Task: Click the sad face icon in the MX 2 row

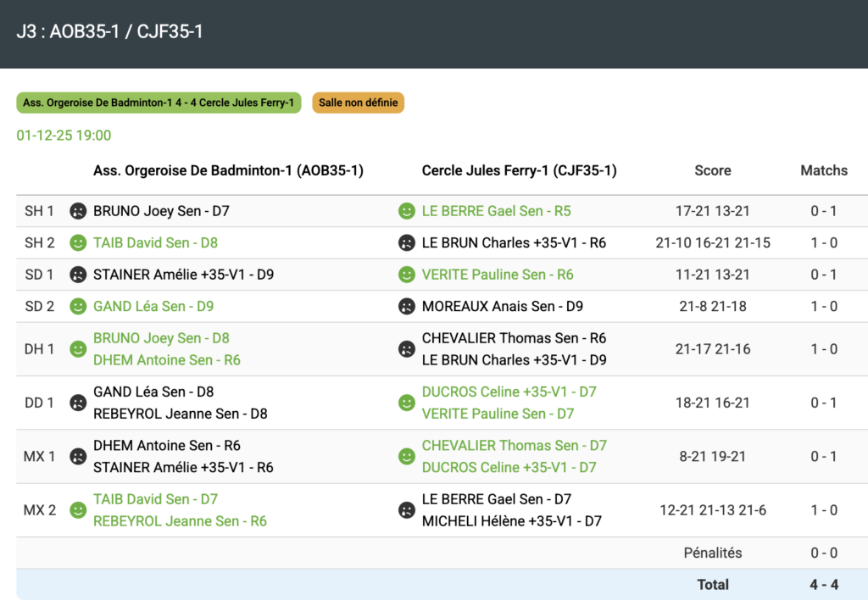Action: coord(407,510)
